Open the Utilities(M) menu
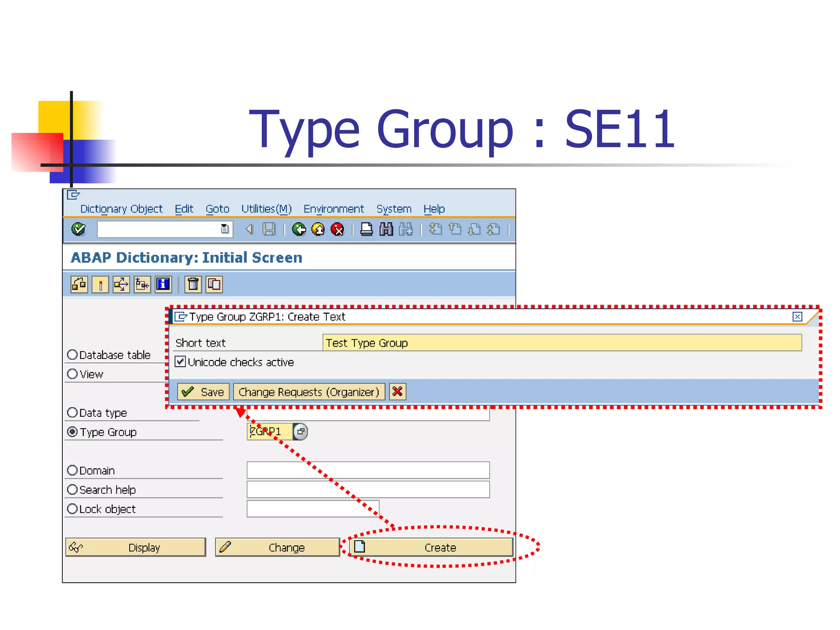Screen dimensions: 840x630 click(x=266, y=209)
